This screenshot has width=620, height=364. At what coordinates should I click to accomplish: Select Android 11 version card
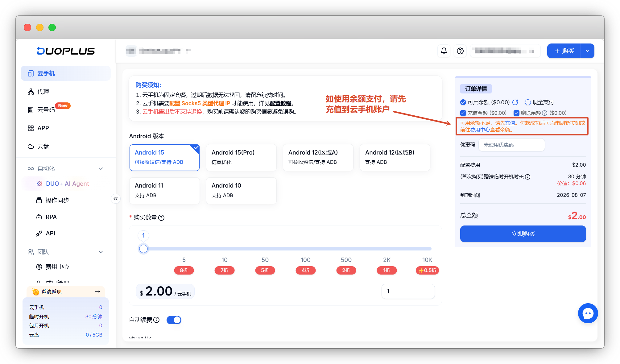164,191
